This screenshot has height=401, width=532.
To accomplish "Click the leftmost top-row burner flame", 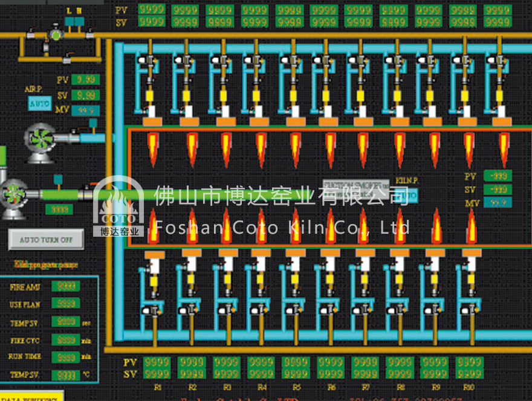I will point(153,150).
